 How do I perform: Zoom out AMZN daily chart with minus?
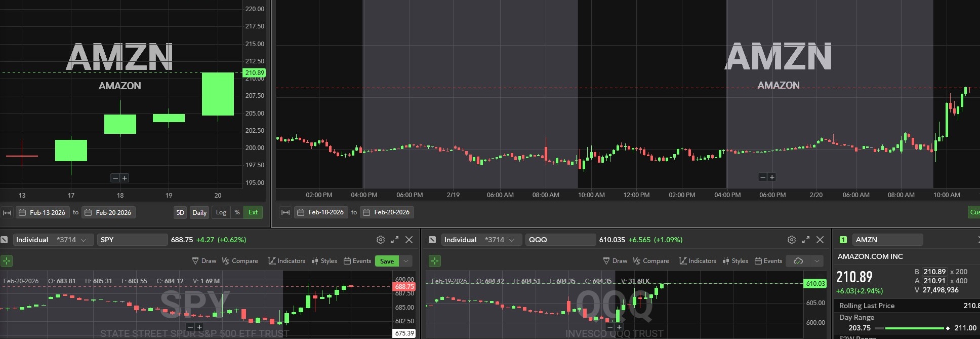click(x=115, y=178)
